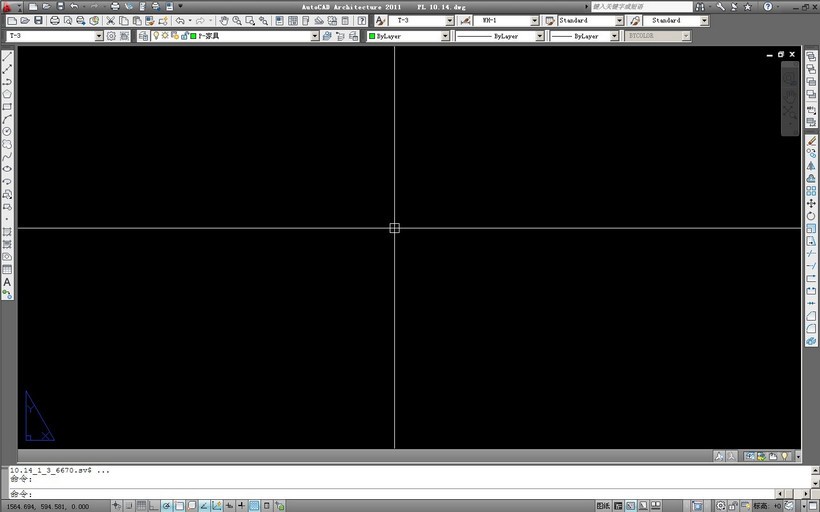Image resolution: width=820 pixels, height=512 pixels.
Task: Expand the P-家具 layer dropdown
Action: click(x=314, y=36)
